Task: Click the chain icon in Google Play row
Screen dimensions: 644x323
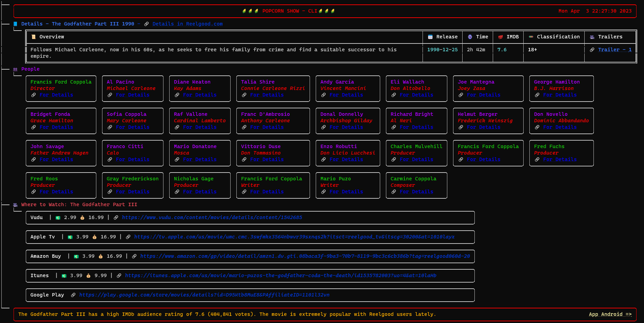Action: click(x=73, y=295)
